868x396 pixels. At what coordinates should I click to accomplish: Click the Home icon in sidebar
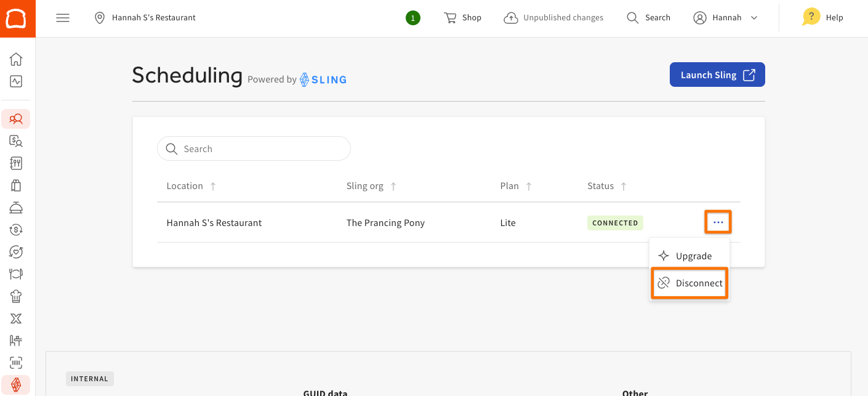click(x=16, y=59)
